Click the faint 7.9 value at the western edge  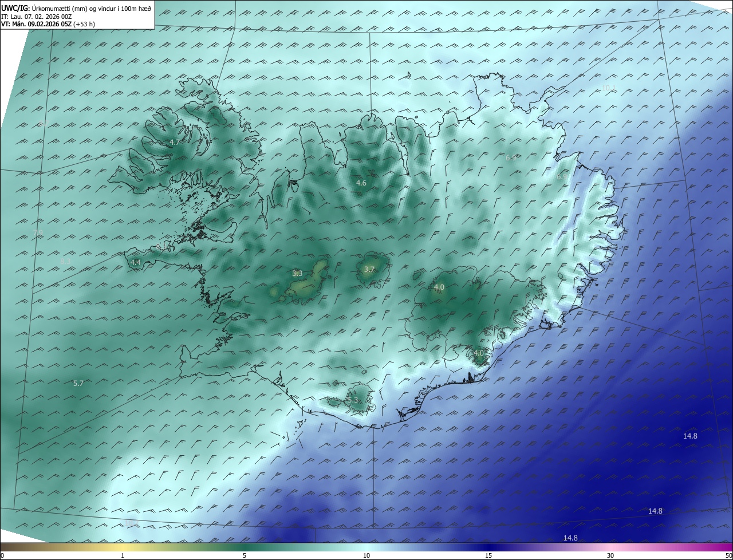tap(38, 232)
